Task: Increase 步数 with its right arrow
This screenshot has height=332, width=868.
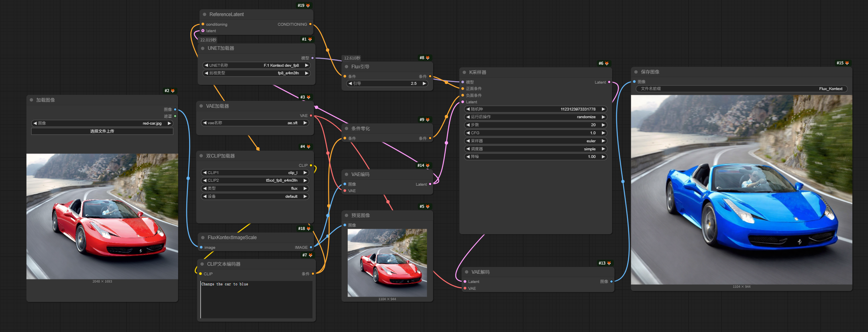Action: pyautogui.click(x=603, y=125)
